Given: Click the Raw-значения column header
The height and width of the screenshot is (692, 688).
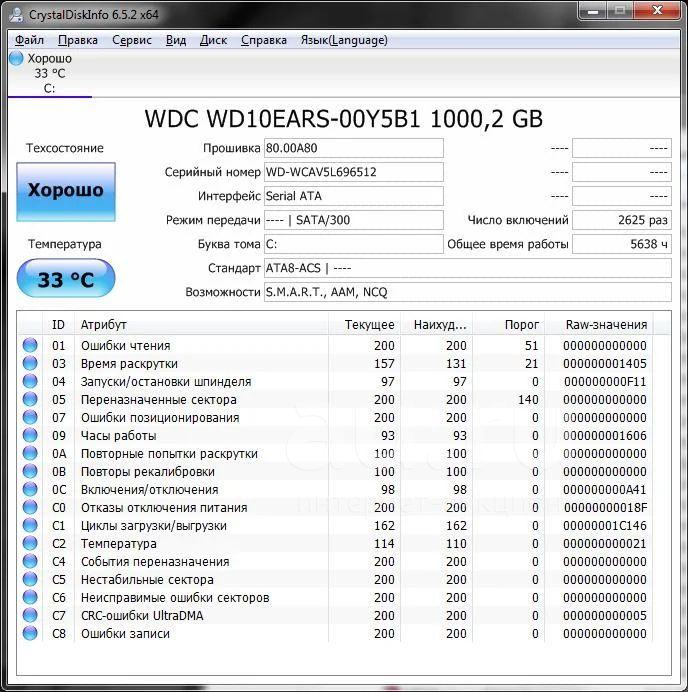Looking at the screenshot, I should (x=599, y=325).
